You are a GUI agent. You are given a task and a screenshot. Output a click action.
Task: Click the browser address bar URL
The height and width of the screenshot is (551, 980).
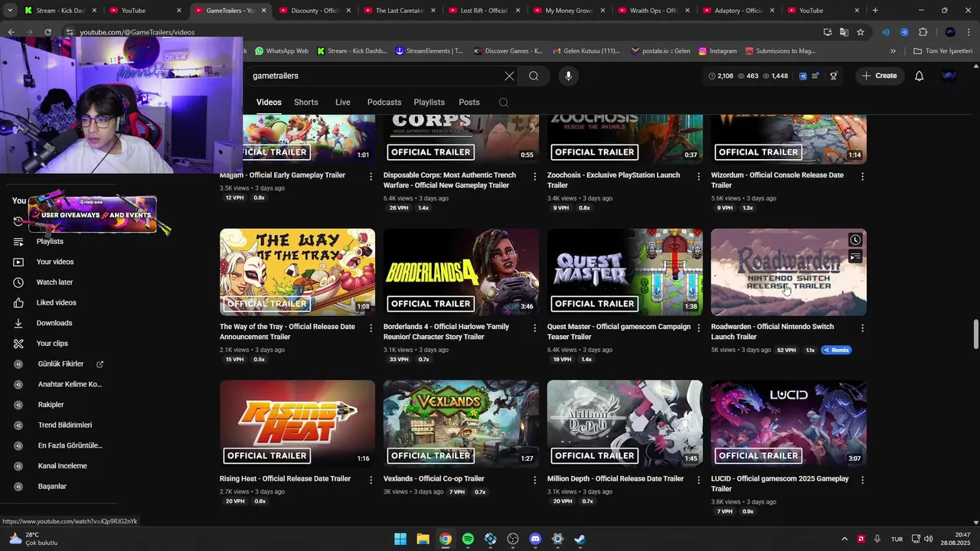click(x=137, y=32)
